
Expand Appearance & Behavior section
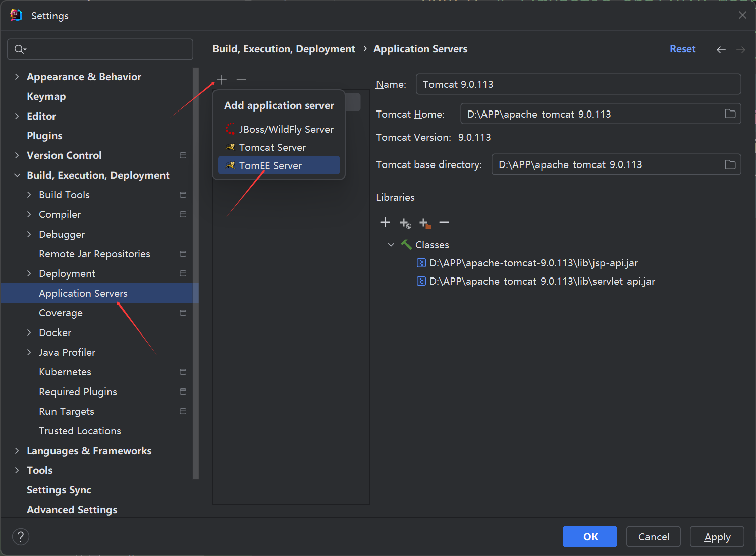(17, 77)
